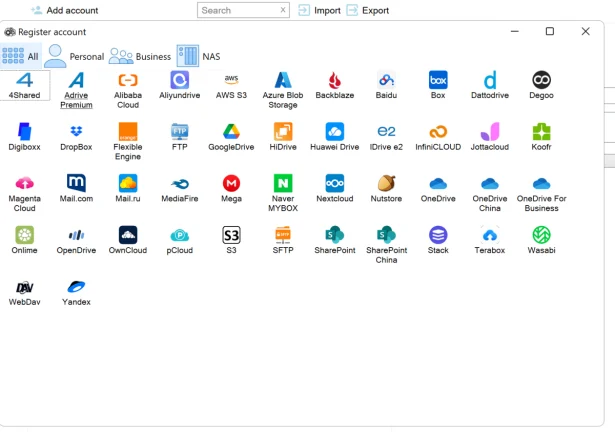Select the 4Shared cloud service

click(24, 86)
